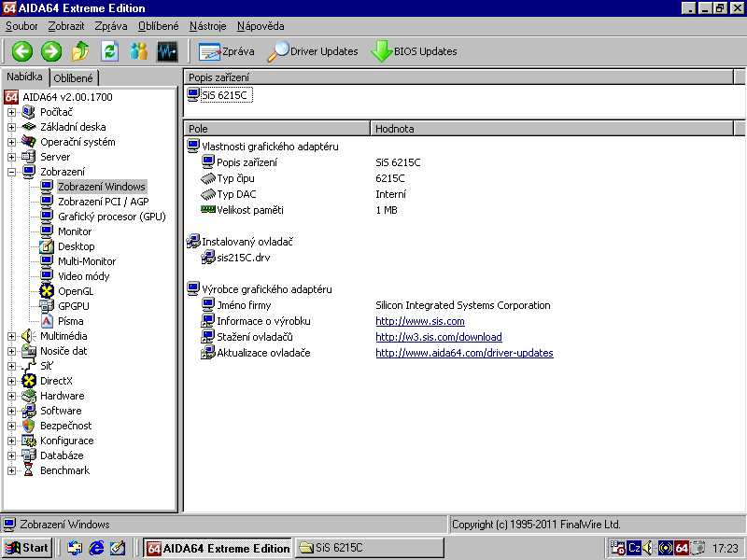Select the OpenGL tree item

coord(76,291)
